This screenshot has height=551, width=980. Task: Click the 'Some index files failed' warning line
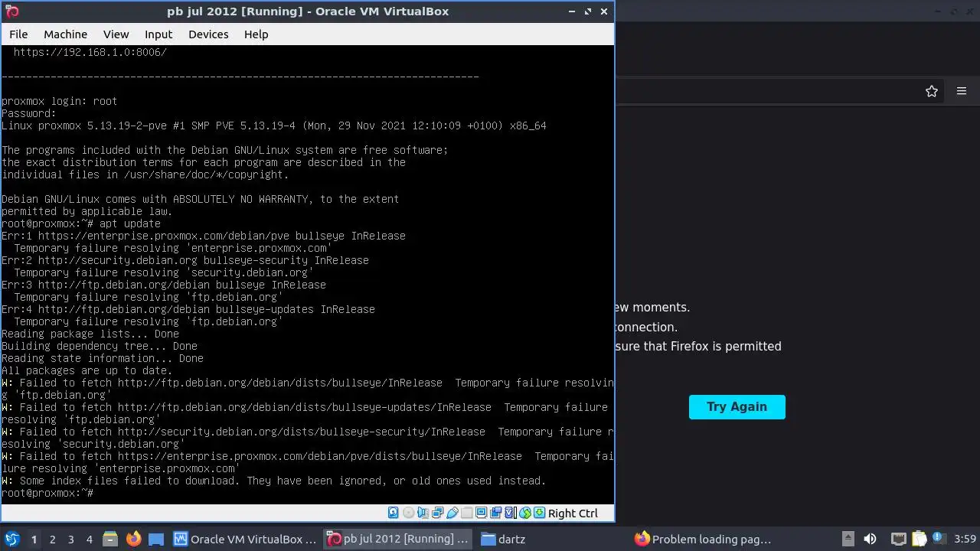coord(274,481)
